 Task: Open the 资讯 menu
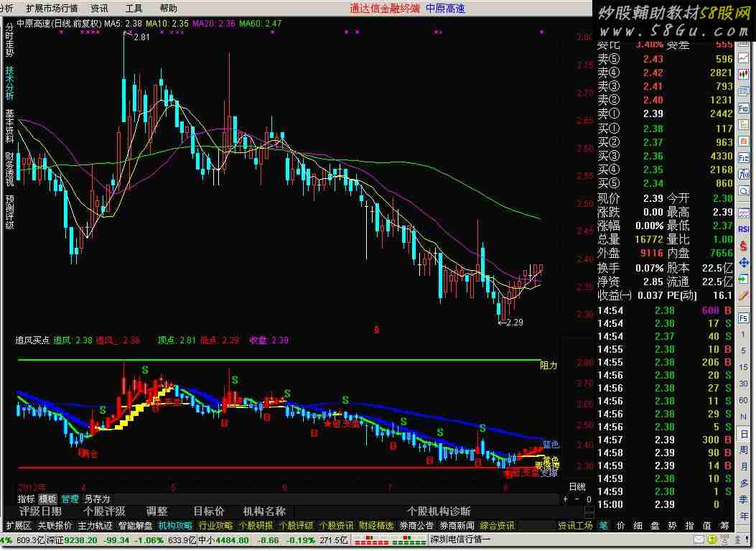99,8
